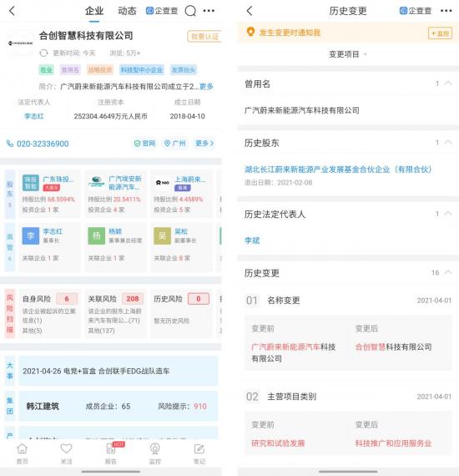Collapse the 历史变更 section with 16 items
The height and width of the screenshot is (476, 459).
click(448, 272)
